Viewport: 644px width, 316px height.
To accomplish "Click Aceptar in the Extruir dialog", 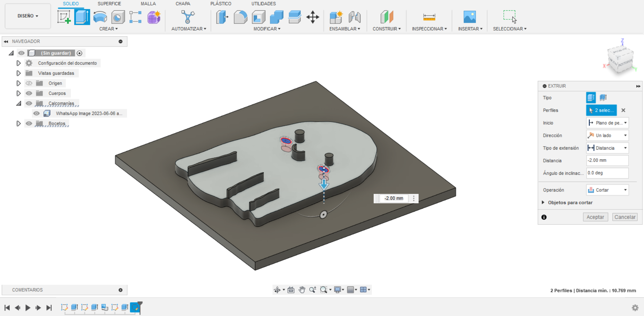I will 595,217.
